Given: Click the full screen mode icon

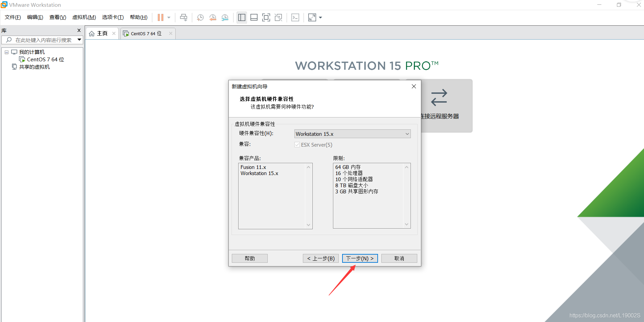Looking at the screenshot, I should click(266, 17).
